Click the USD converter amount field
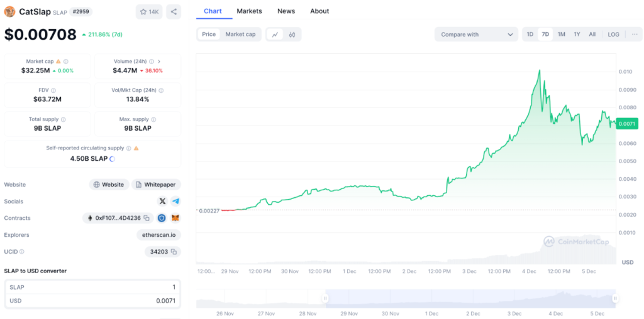This screenshot has width=644, height=319. [x=92, y=301]
